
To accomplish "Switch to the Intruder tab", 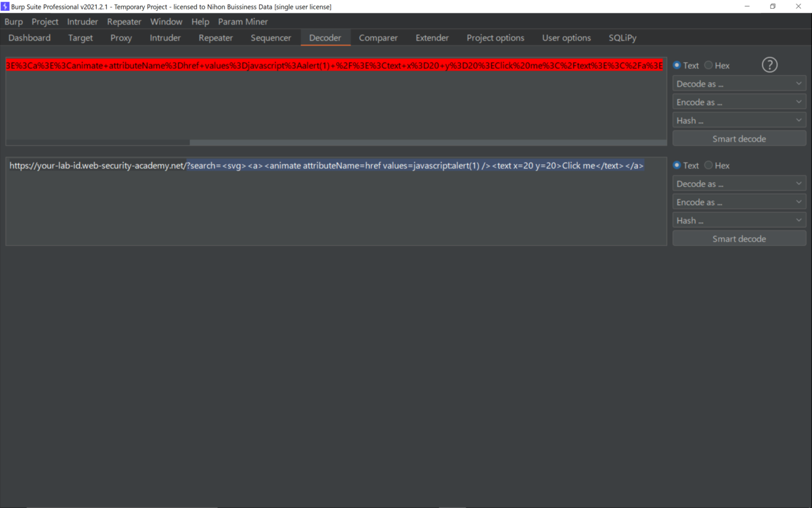I will click(x=165, y=38).
